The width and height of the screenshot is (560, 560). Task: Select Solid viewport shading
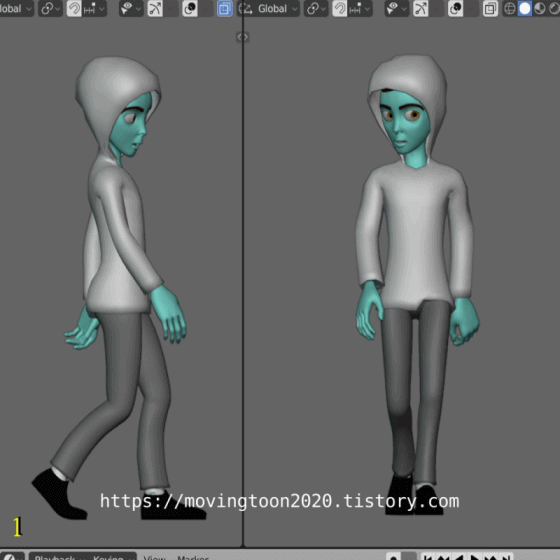tap(525, 9)
